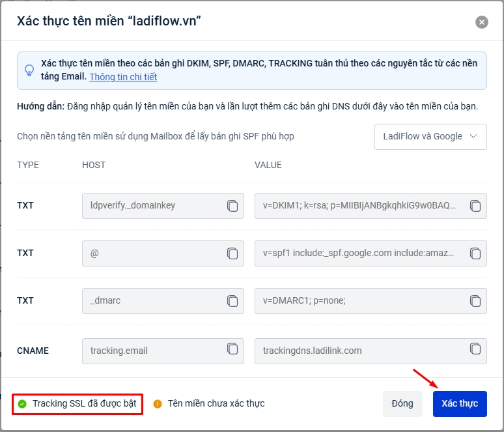
Task: Click the tracking.email host field
Action: click(153, 351)
